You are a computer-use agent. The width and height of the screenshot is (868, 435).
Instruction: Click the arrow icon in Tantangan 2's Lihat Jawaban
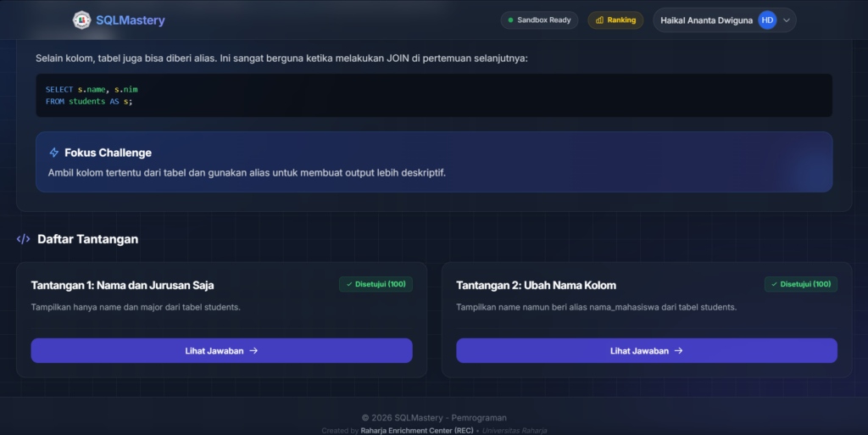(x=679, y=351)
